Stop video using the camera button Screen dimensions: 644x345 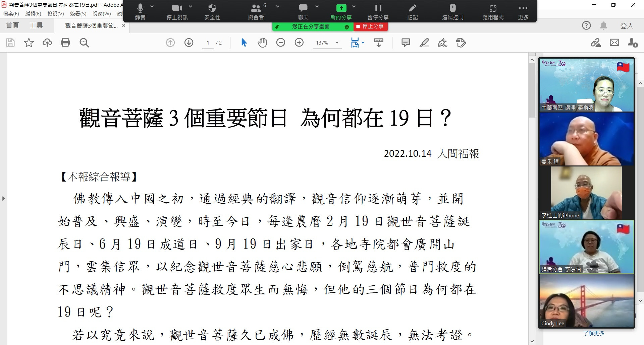(x=177, y=11)
